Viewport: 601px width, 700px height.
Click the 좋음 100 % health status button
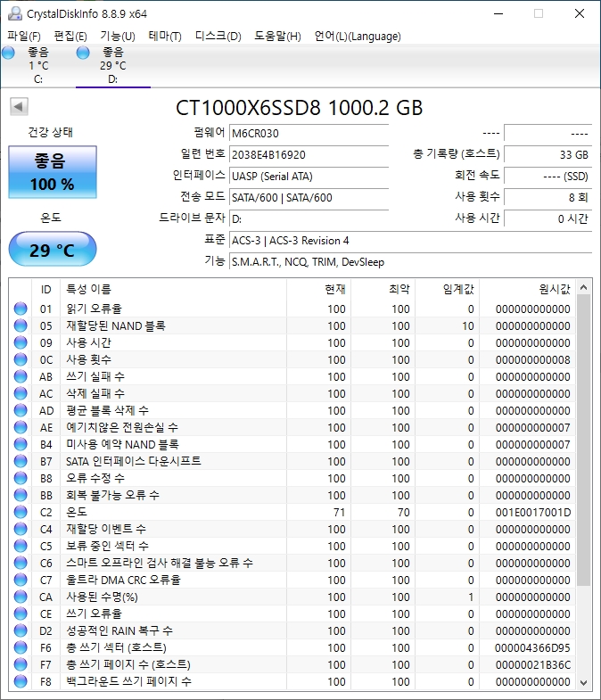tap(52, 173)
